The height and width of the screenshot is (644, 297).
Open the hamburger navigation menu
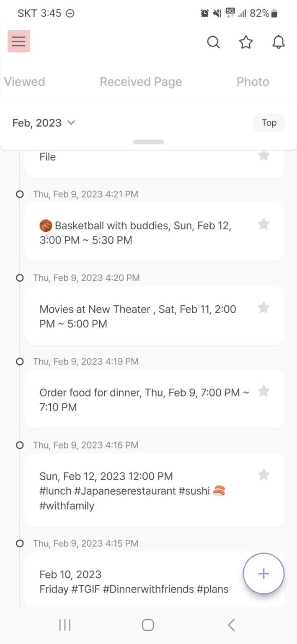(x=18, y=41)
